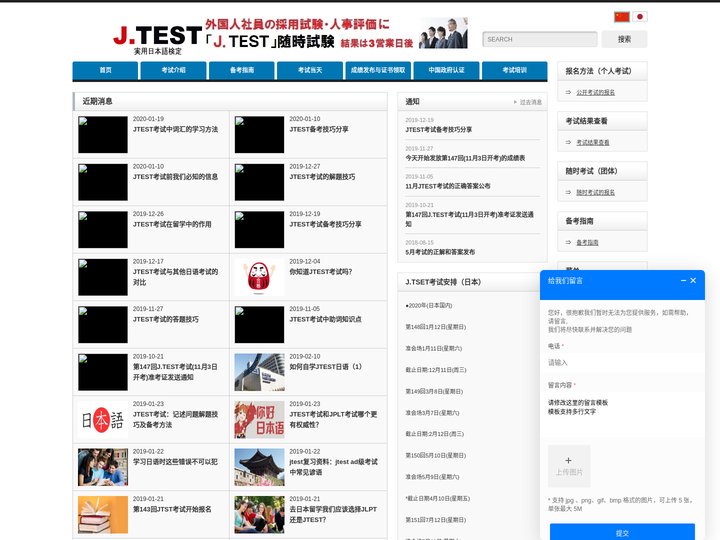This screenshot has height=540, width=720.
Task: Open the 2019-12-19 notice JTEST考试备考技巧分享
Action: click(439, 130)
